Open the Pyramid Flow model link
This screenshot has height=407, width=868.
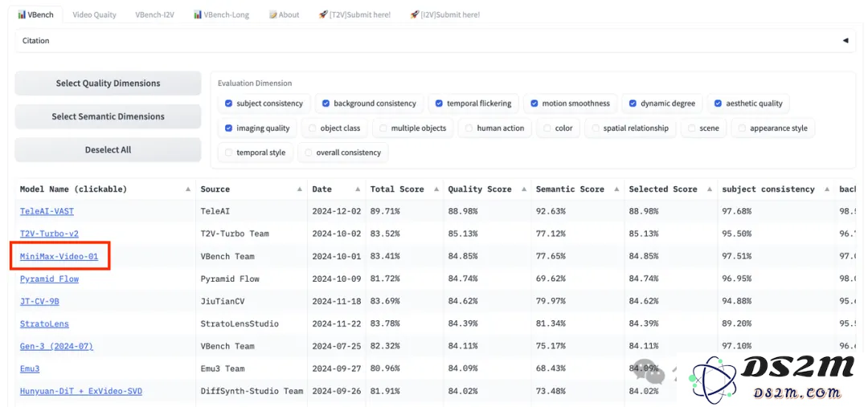click(x=49, y=279)
